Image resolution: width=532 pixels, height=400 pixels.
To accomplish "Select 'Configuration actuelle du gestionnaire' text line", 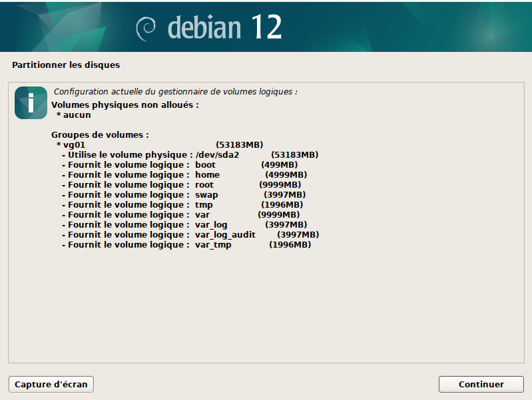I will click(x=175, y=92).
